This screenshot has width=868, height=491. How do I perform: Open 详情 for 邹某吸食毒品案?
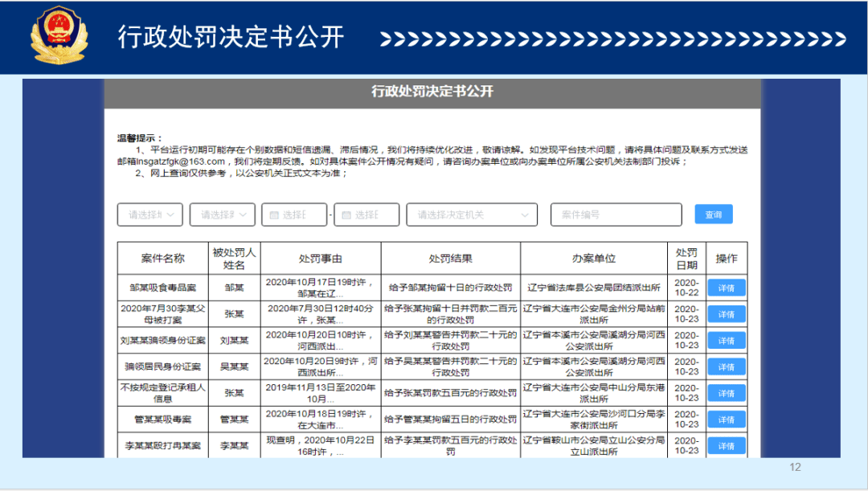[726, 288]
